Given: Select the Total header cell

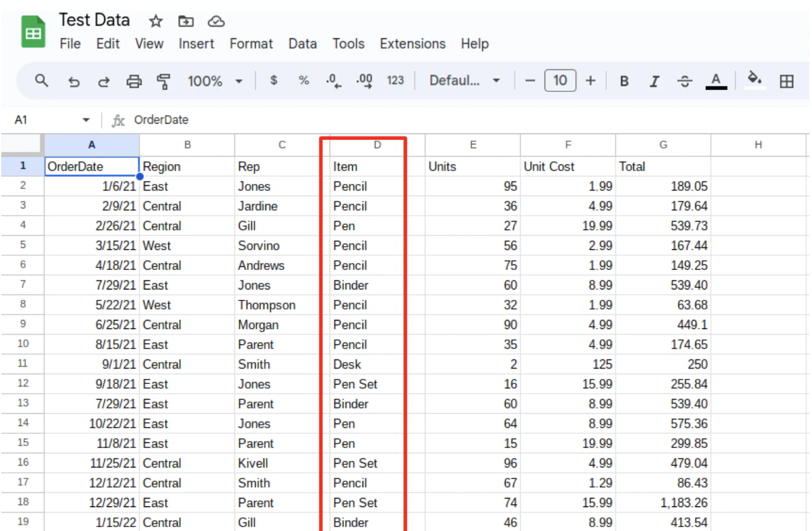Looking at the screenshot, I should [x=663, y=166].
